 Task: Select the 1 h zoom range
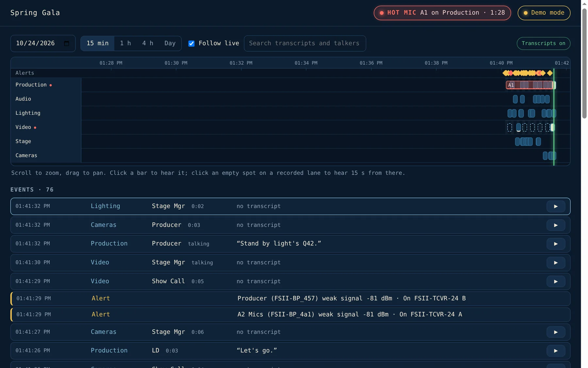pyautogui.click(x=125, y=44)
